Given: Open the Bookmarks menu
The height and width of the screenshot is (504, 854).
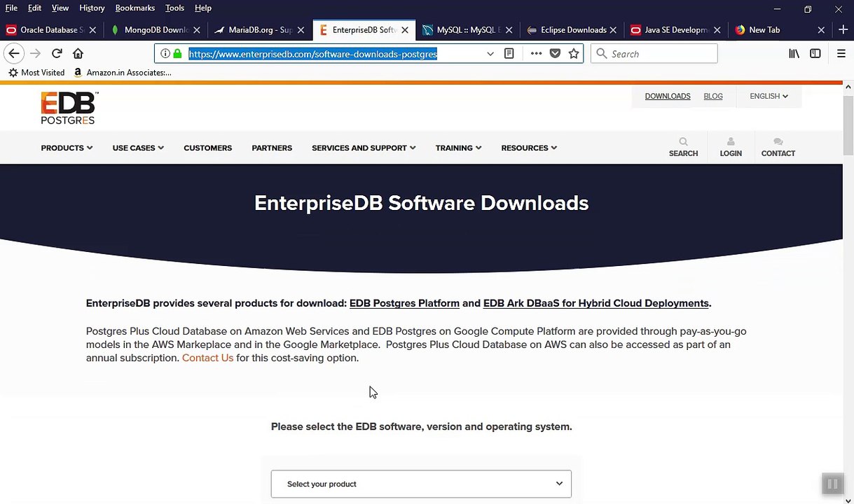Looking at the screenshot, I should tap(135, 8).
